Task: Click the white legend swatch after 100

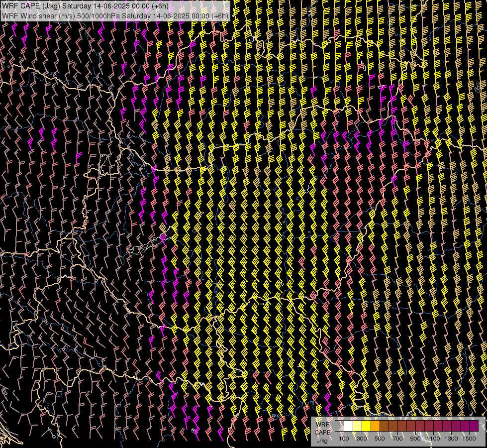Action: coord(349,426)
